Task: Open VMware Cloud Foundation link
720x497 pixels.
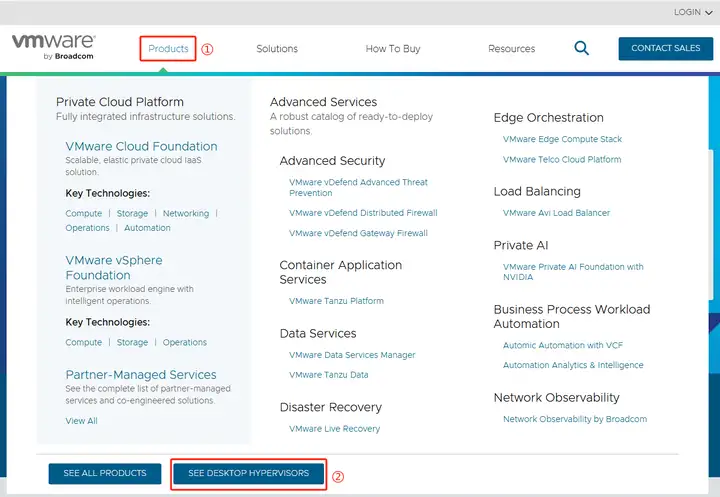Action: coord(141,146)
